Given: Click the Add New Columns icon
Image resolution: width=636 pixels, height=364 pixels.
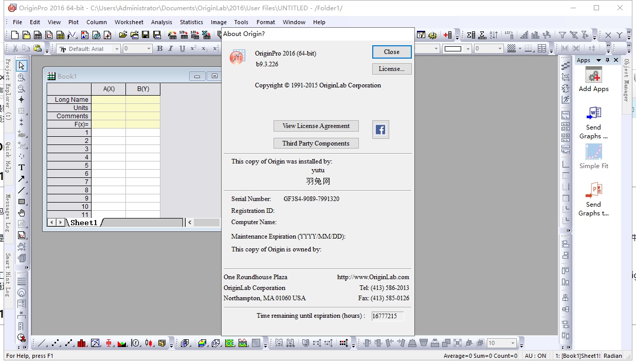Looking at the screenshot, I should (447, 35).
